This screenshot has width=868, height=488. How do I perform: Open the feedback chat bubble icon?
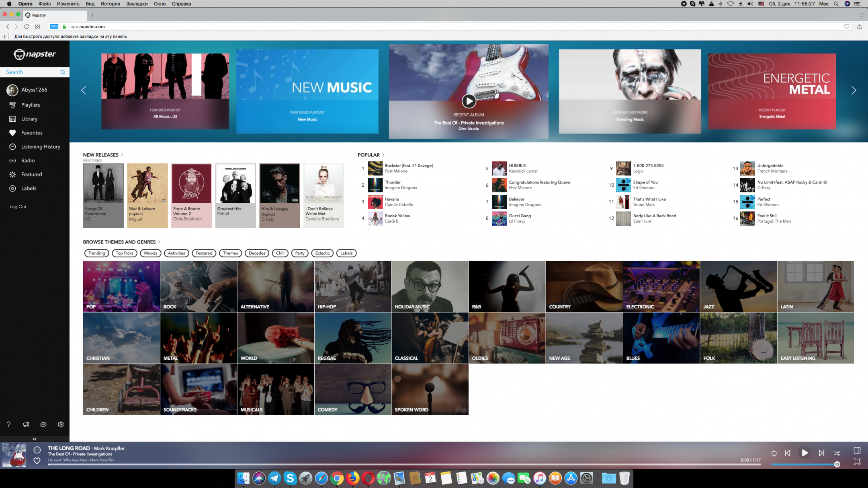[43, 424]
